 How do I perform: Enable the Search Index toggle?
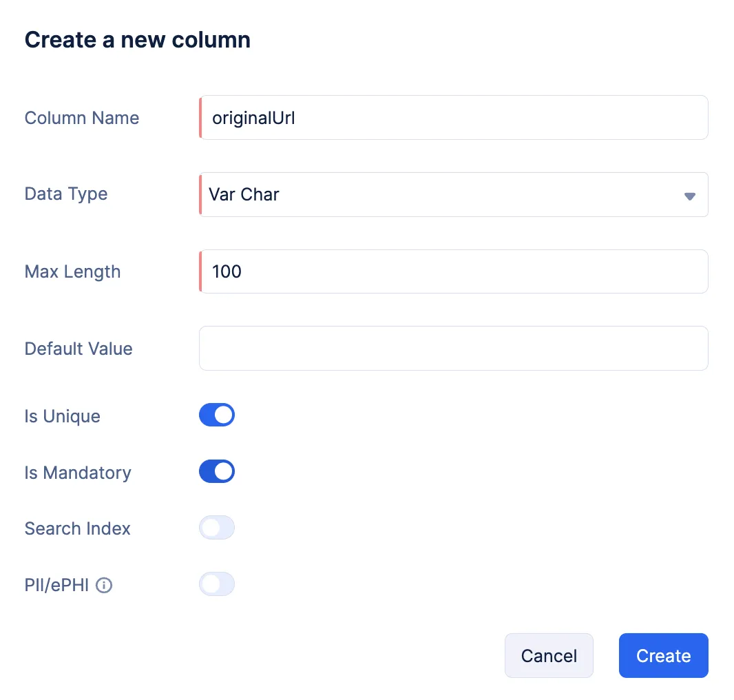click(x=217, y=528)
